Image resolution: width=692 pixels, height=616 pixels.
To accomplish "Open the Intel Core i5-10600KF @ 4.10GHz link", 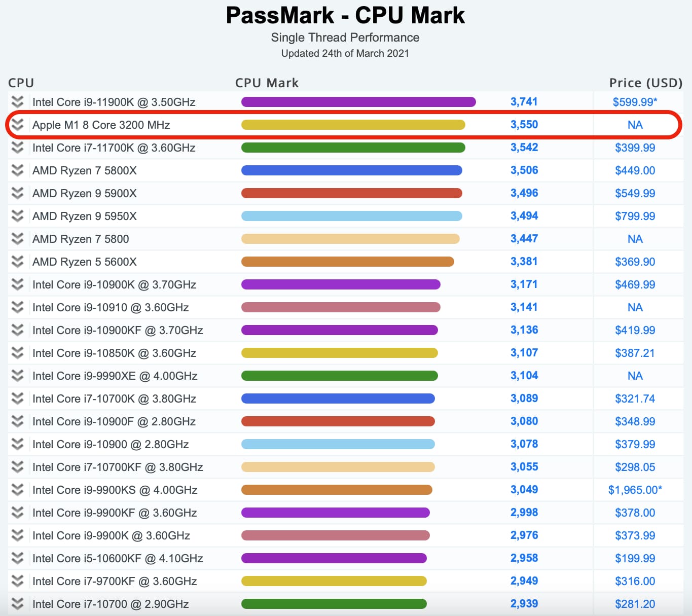I will [118, 558].
